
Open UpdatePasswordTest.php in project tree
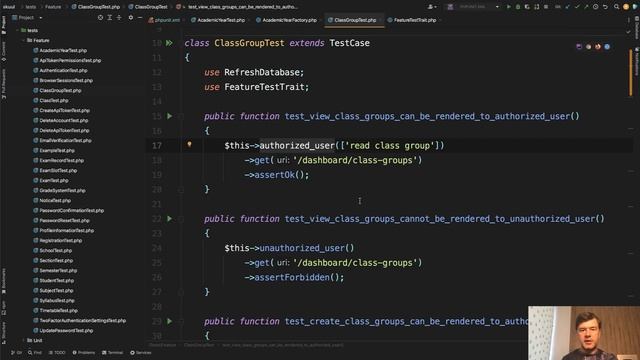tap(63, 331)
